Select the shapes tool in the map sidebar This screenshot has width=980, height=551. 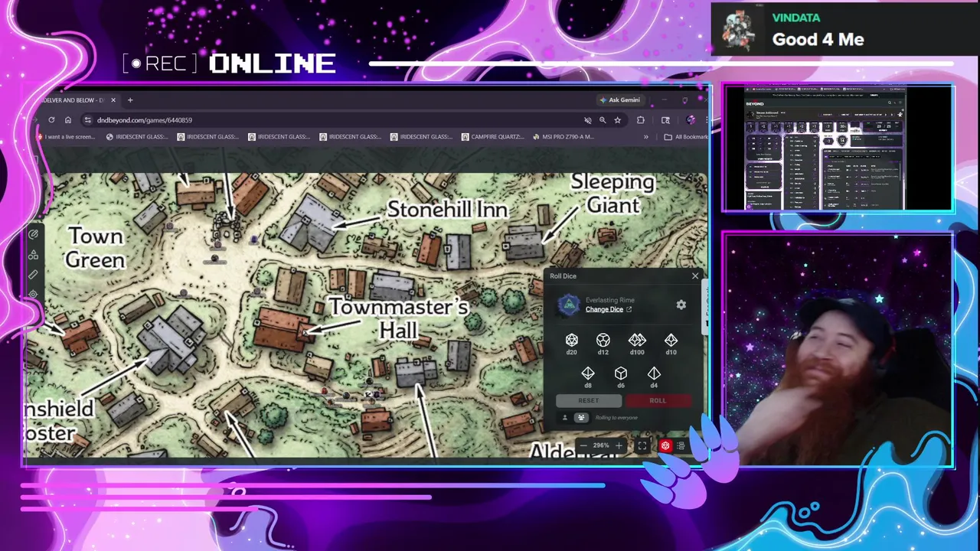[33, 255]
